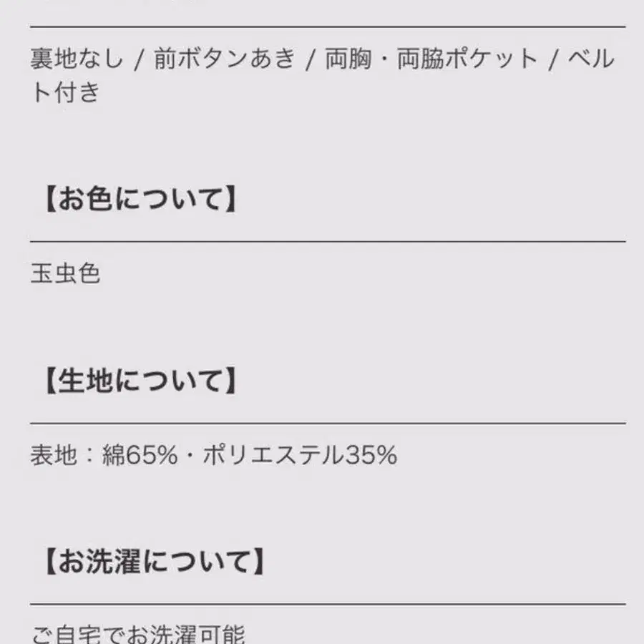Click the '綿' character in fabric line
Screen dimensions: 644x644
tap(113, 455)
